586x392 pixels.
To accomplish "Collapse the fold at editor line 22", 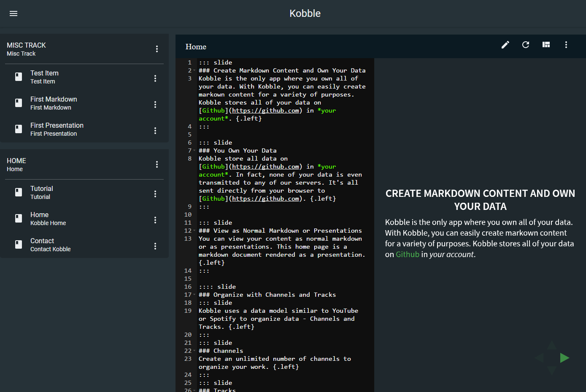I will 194,351.
